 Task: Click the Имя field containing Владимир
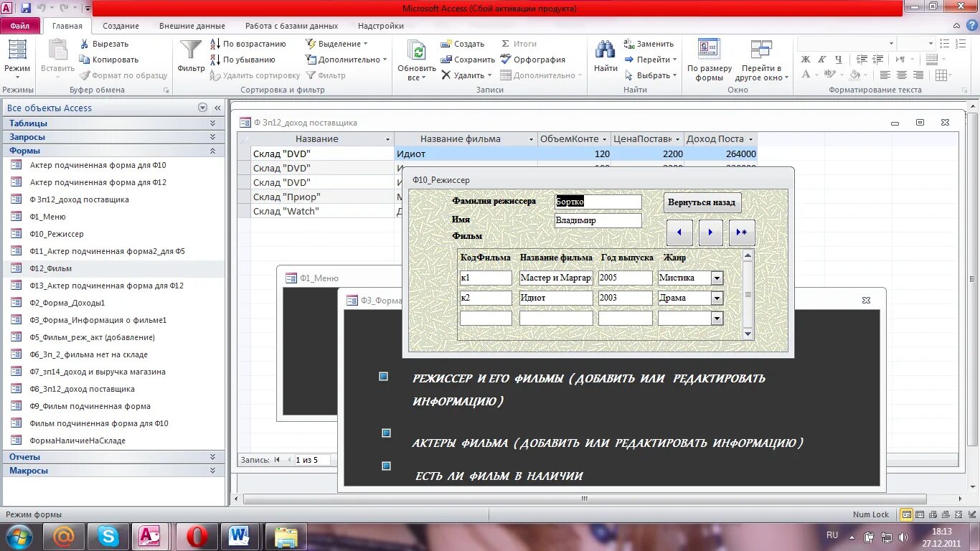click(x=598, y=221)
